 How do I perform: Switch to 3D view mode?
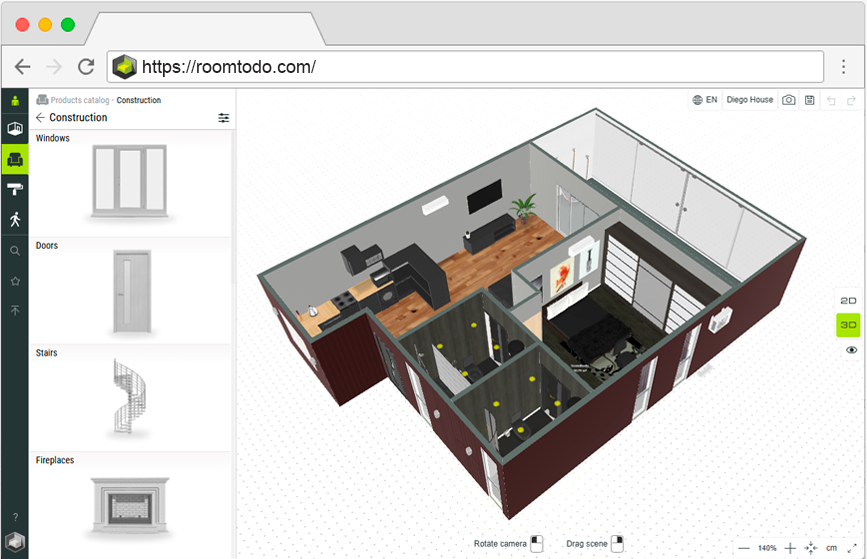pos(848,325)
